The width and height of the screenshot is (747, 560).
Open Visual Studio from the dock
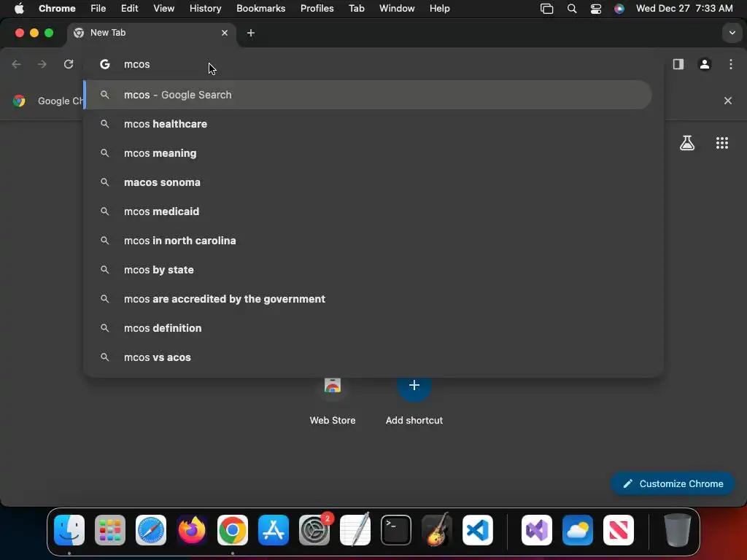(537, 530)
